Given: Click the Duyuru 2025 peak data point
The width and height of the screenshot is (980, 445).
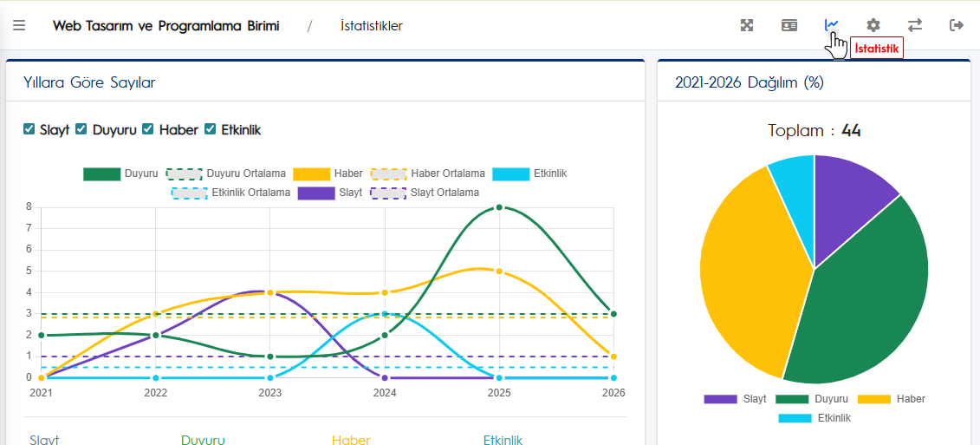Looking at the screenshot, I should (x=499, y=207).
